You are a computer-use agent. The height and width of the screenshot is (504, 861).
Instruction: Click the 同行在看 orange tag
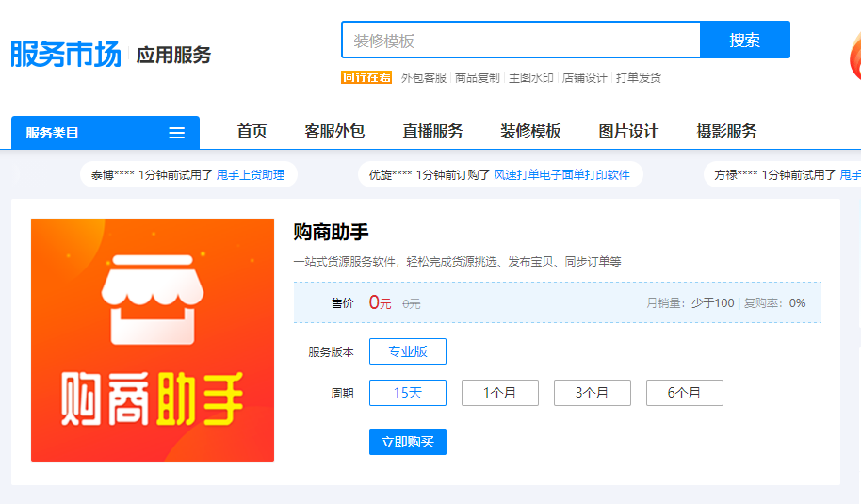coord(366,77)
